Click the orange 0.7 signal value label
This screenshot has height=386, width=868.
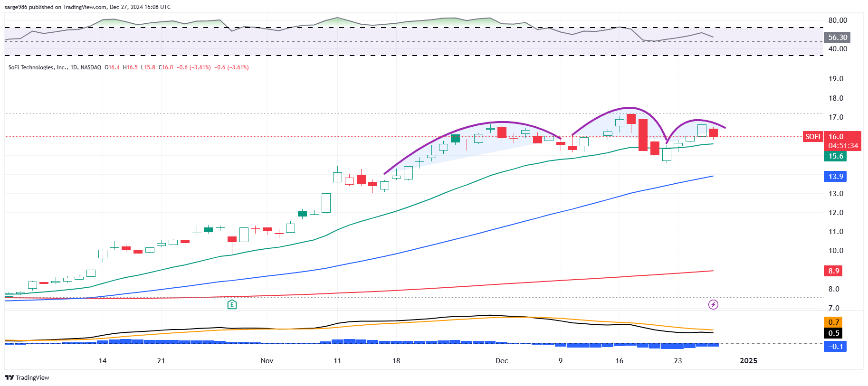point(833,322)
